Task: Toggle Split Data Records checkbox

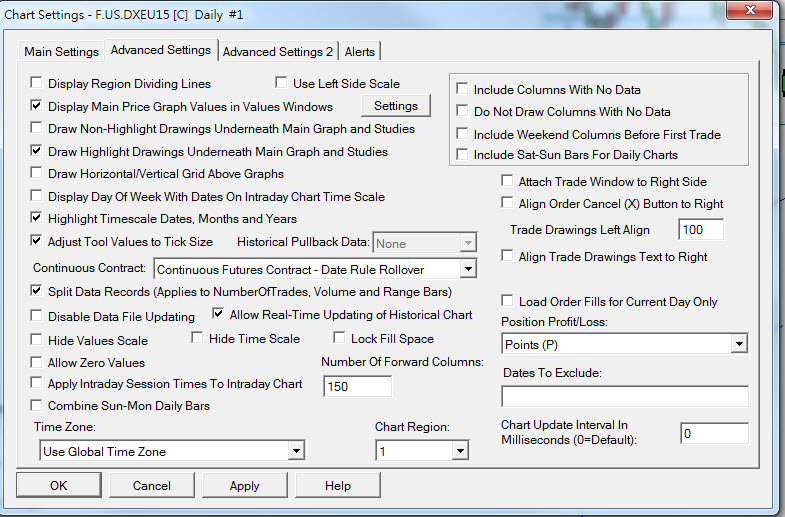Action: click(36, 291)
